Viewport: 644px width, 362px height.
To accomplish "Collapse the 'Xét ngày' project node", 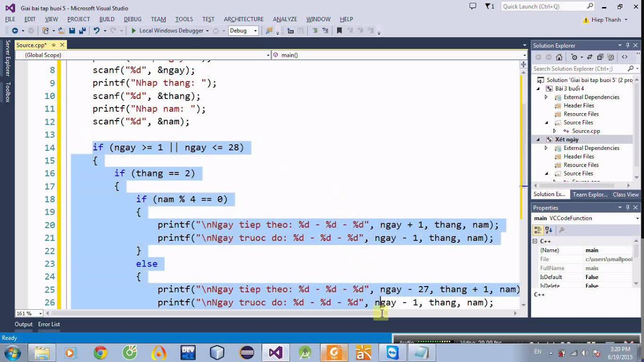I will pyautogui.click(x=538, y=139).
